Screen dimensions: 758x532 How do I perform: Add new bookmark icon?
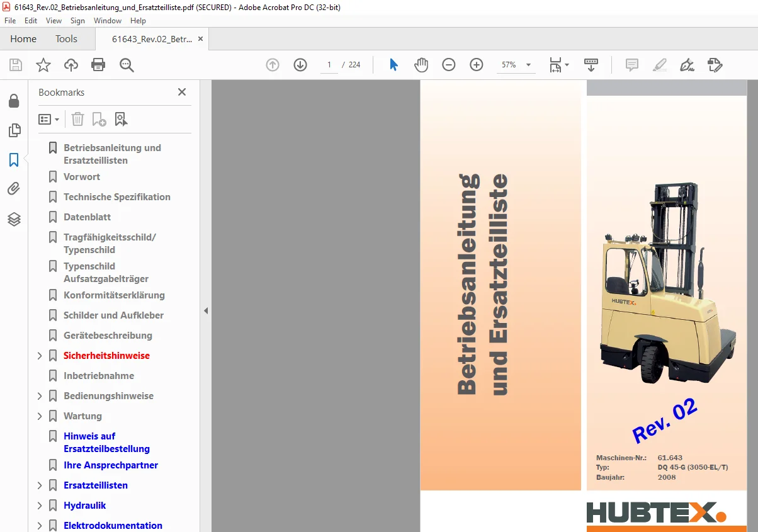[99, 119]
